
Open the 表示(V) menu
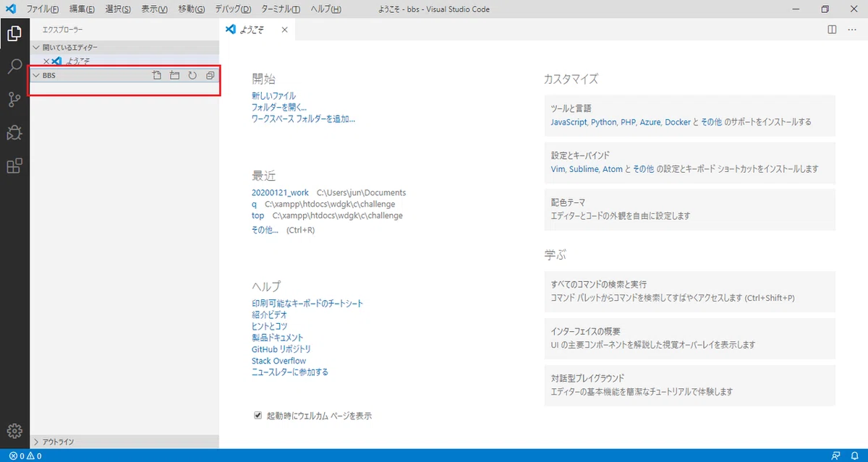tap(154, 9)
